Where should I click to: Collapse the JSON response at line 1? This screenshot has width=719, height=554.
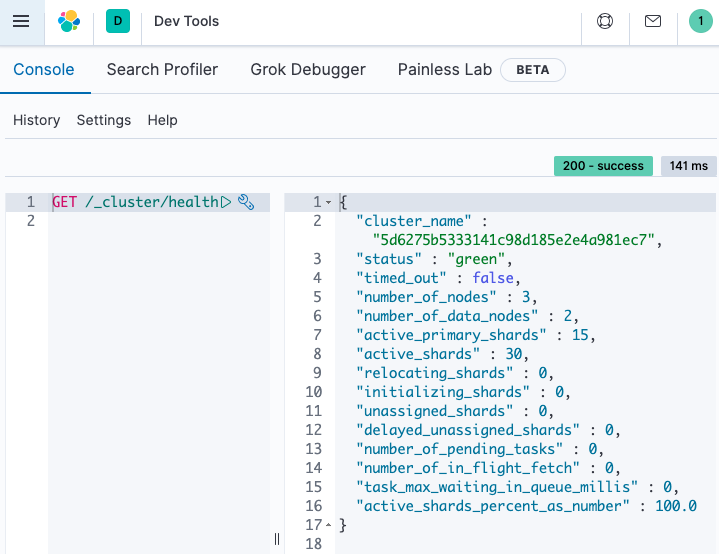328,202
